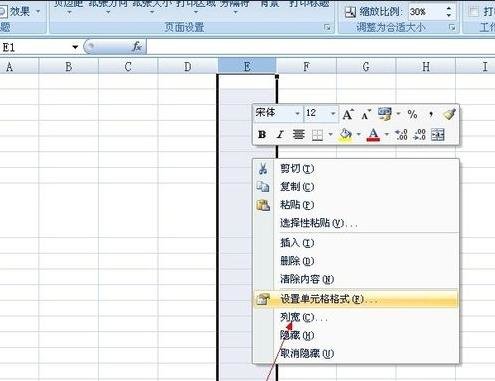Viewport: 495px width, 381px height.
Task: Click the increase decimal places icon
Action: click(x=401, y=135)
